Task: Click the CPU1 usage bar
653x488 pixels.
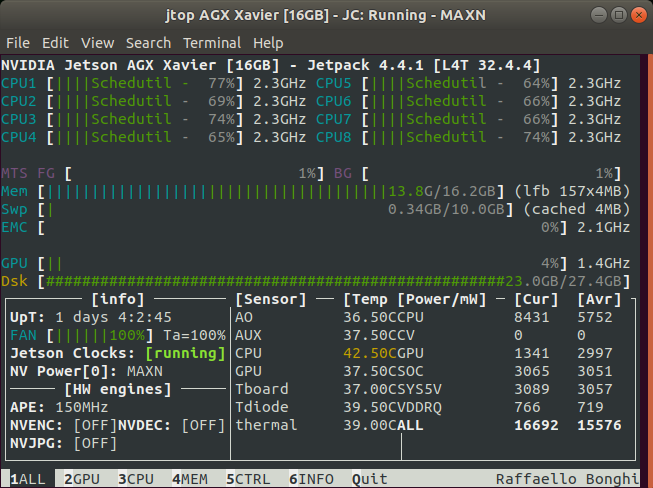Action: pyautogui.click(x=145, y=83)
